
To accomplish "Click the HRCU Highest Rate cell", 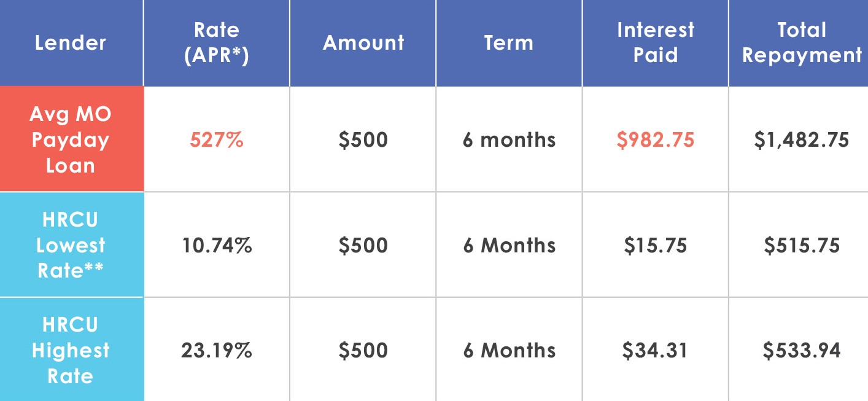I will pyautogui.click(x=71, y=350).
